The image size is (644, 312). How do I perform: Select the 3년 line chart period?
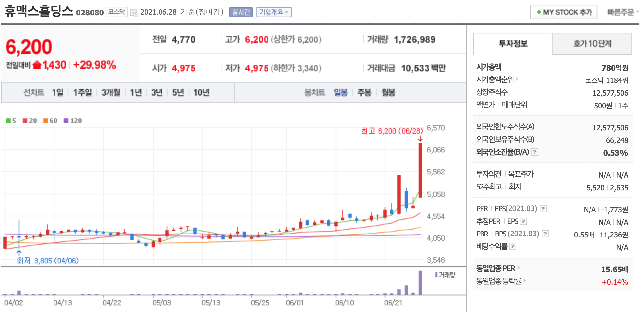157,92
